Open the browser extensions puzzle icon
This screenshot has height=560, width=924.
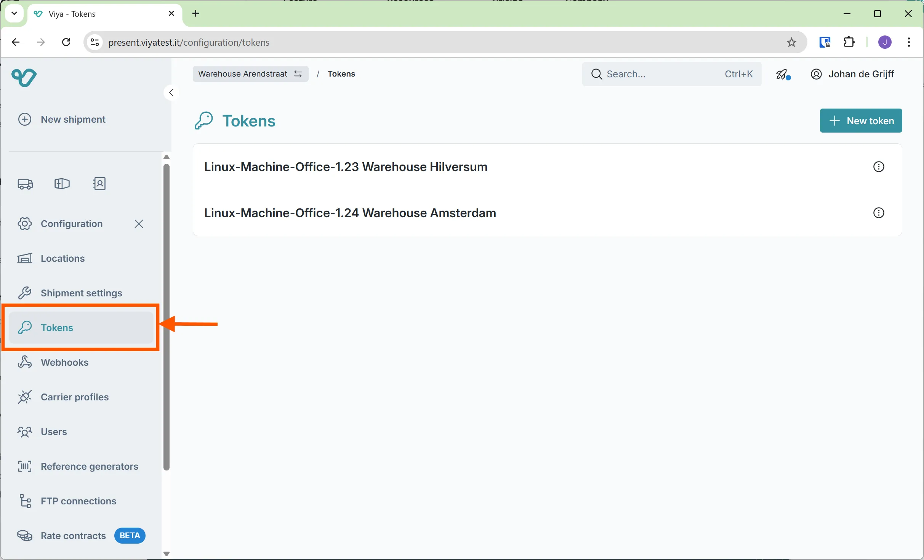point(849,42)
